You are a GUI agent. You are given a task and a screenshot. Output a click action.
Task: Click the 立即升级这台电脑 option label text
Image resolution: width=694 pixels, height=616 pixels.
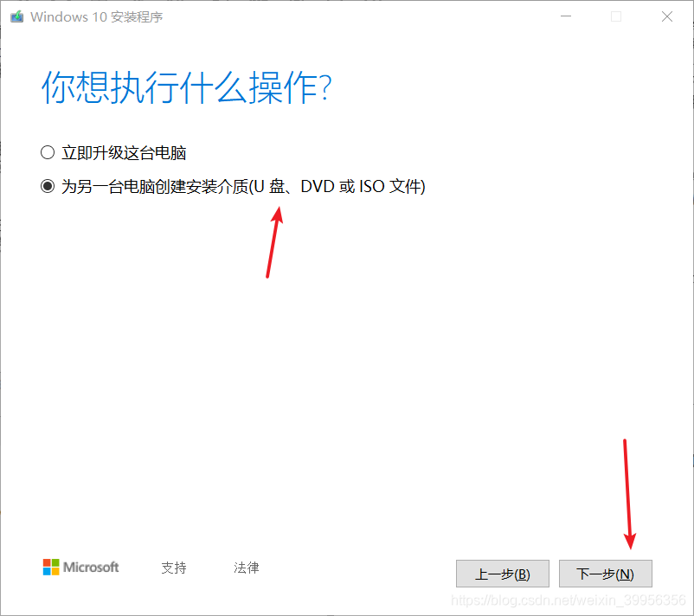click(124, 153)
